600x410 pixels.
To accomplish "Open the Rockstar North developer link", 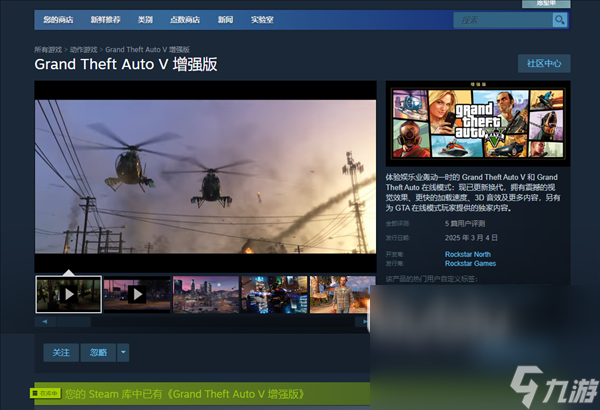I will (468, 254).
